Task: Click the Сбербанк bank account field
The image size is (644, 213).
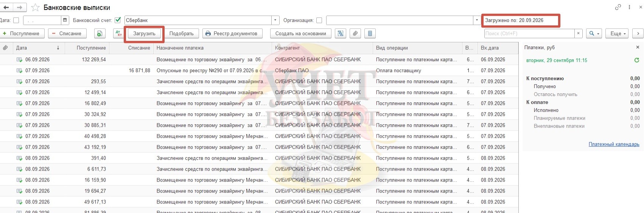Action: coord(198,20)
